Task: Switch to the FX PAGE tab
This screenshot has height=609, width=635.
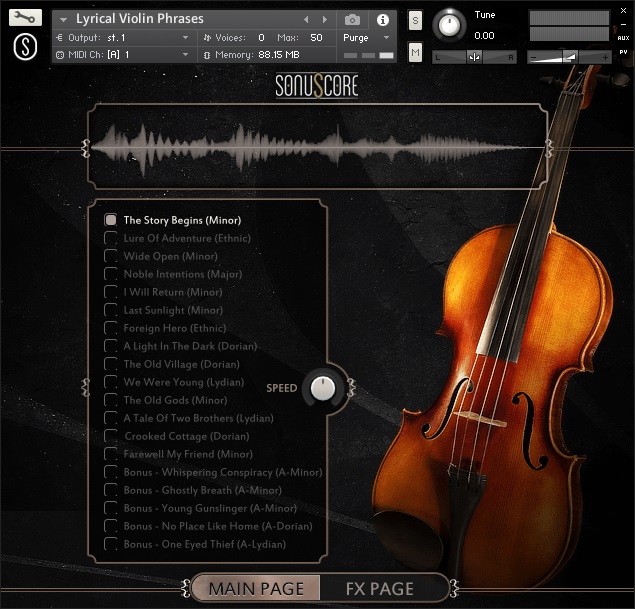Action: pyautogui.click(x=379, y=588)
